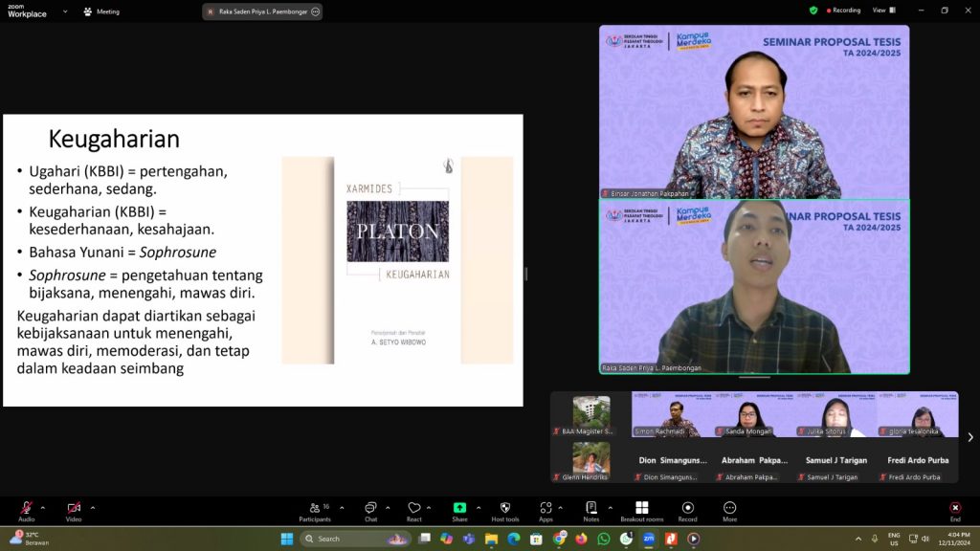Expand video options arrow next to Video
Viewport: 980px width, 551px height.
93,508
